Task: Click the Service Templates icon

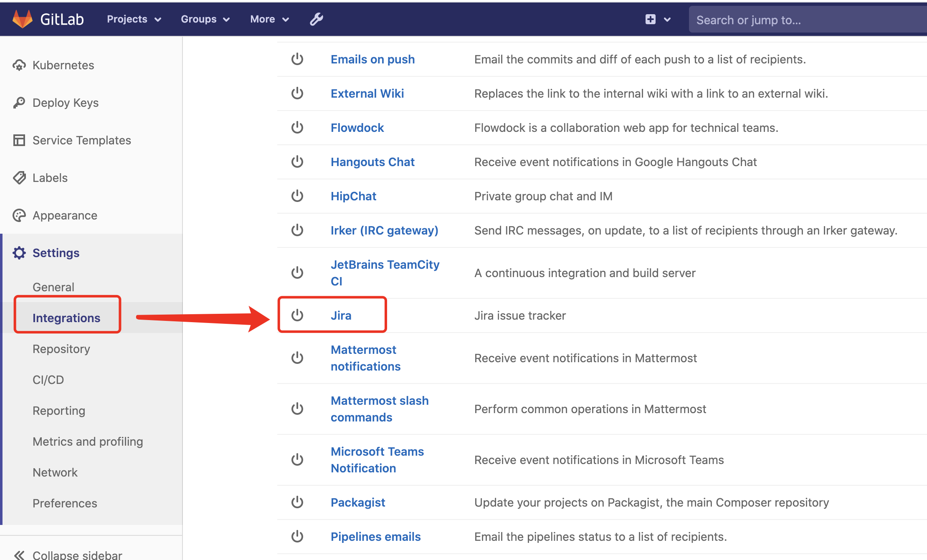Action: (x=19, y=140)
